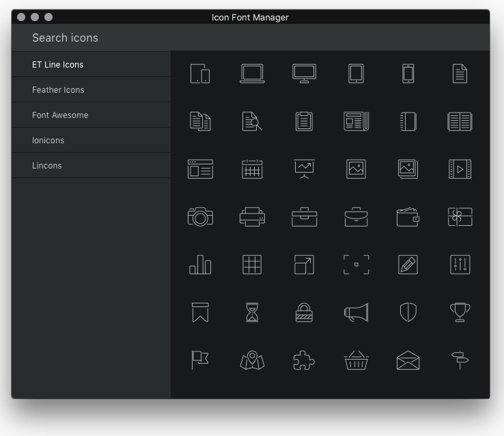Click the shield icon

point(408,312)
